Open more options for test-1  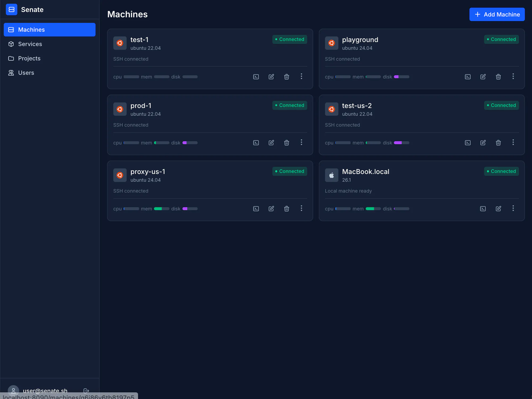click(301, 76)
